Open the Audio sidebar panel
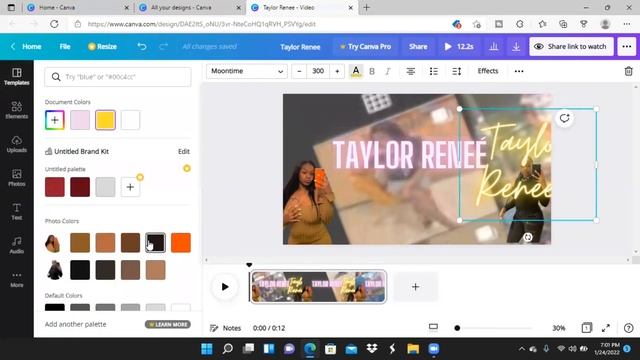 [x=17, y=245]
